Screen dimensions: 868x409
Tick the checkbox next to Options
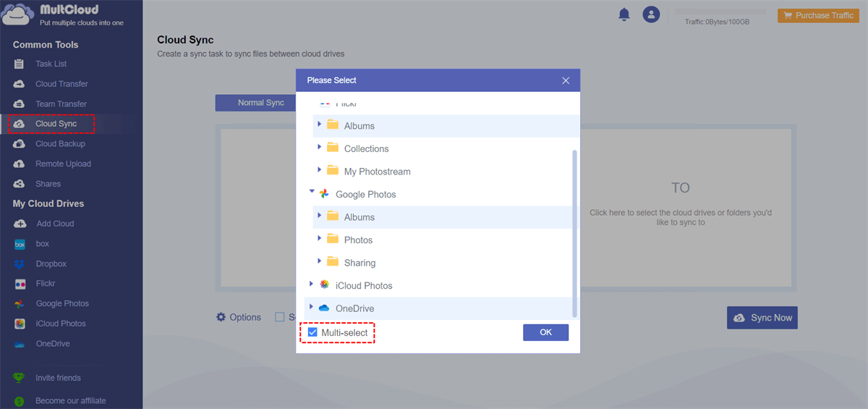pyautogui.click(x=279, y=317)
